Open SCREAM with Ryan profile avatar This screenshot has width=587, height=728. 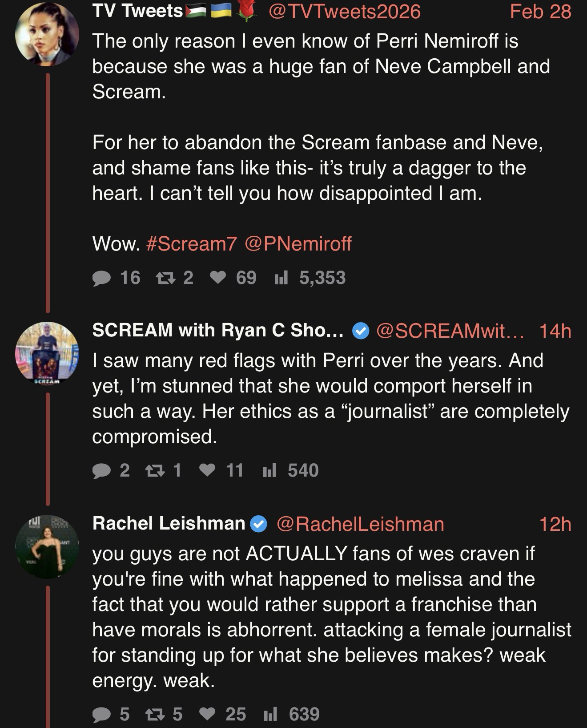pos(47,353)
